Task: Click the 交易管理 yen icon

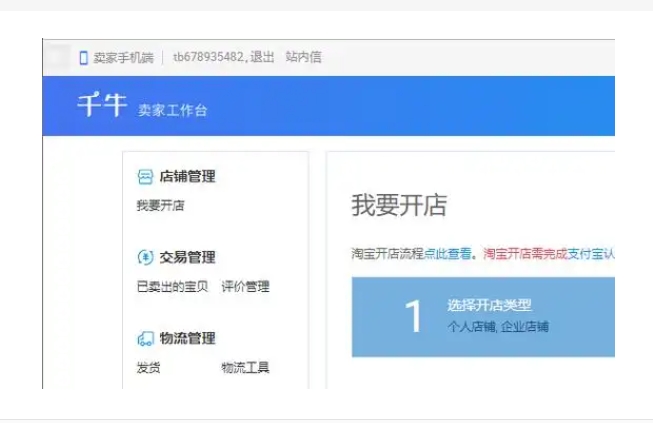Action: pos(145,257)
